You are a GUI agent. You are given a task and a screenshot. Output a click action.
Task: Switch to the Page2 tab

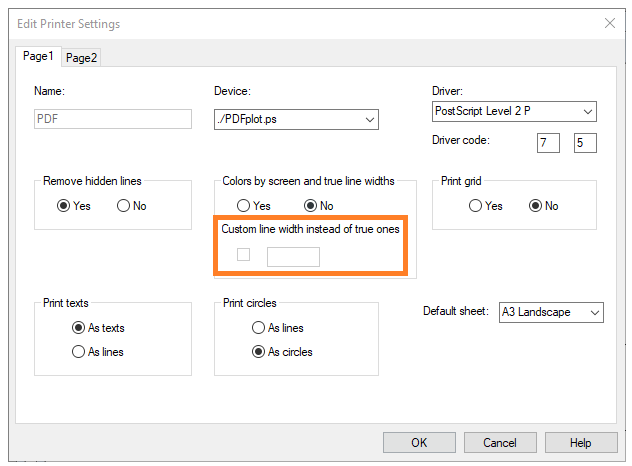point(81,58)
